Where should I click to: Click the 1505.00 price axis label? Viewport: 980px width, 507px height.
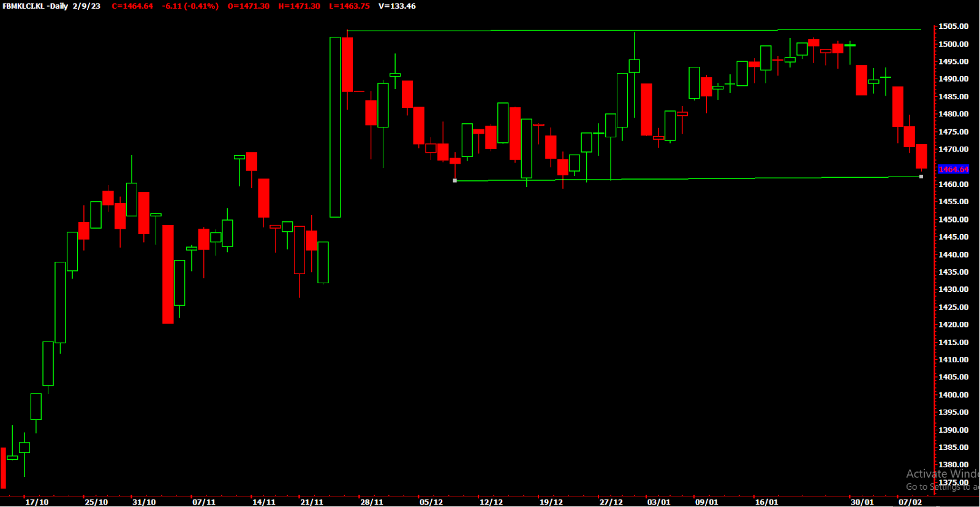954,26
